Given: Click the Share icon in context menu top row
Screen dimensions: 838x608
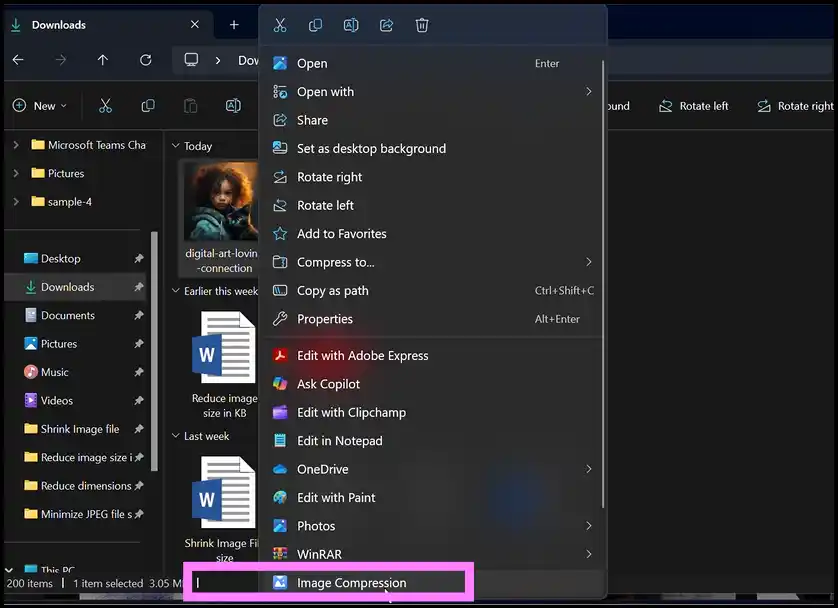Looking at the screenshot, I should (x=386, y=25).
